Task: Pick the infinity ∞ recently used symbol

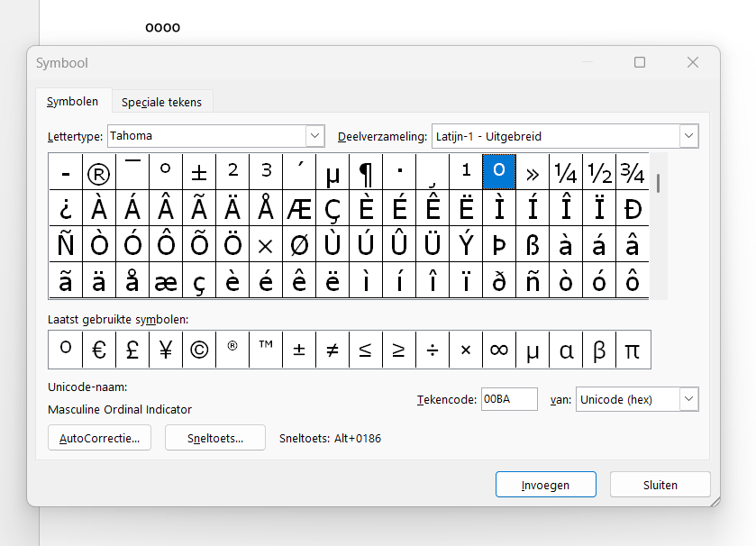Action: click(x=499, y=350)
